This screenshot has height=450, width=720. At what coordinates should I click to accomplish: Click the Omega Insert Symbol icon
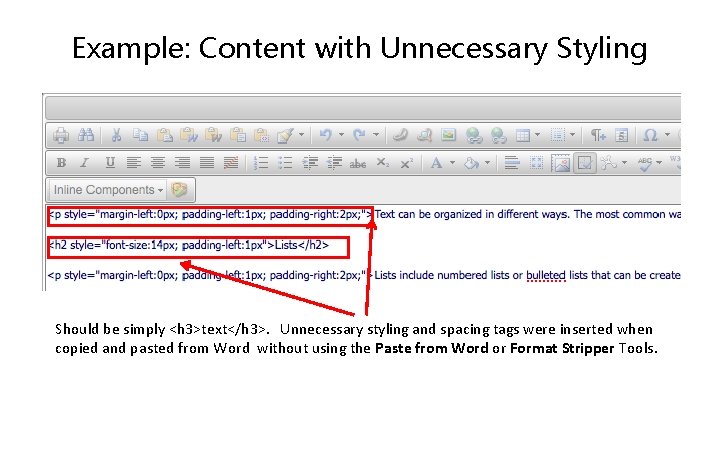650,135
